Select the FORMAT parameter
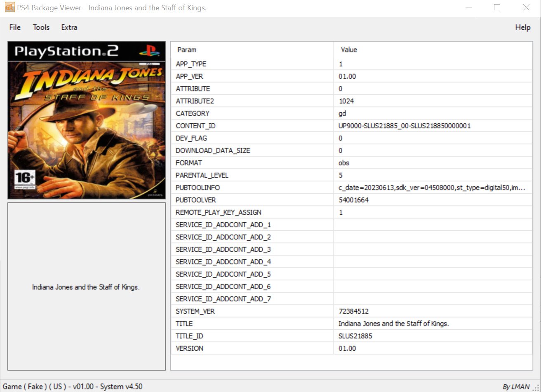 [x=189, y=163]
